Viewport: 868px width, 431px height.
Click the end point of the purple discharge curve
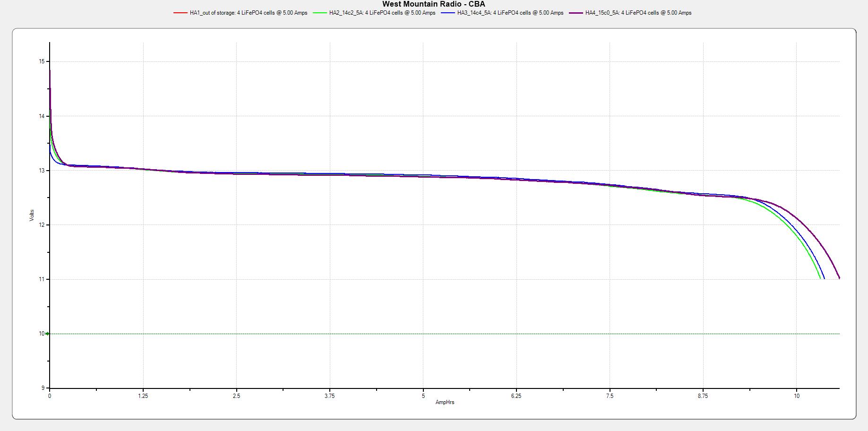coord(839,278)
